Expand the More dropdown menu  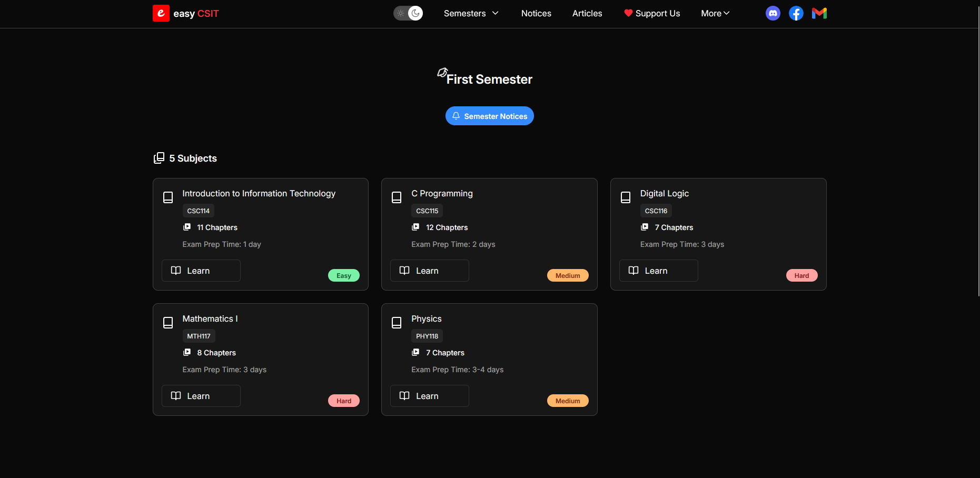point(715,13)
